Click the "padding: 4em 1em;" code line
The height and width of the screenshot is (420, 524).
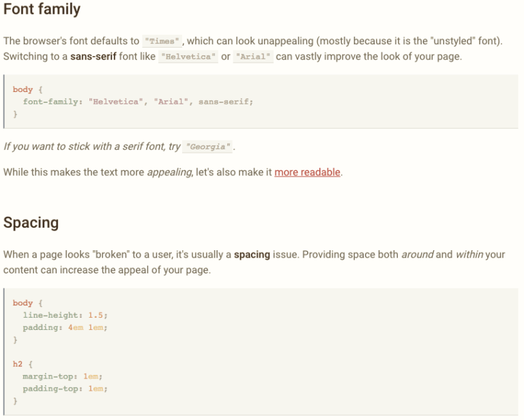coord(65,327)
